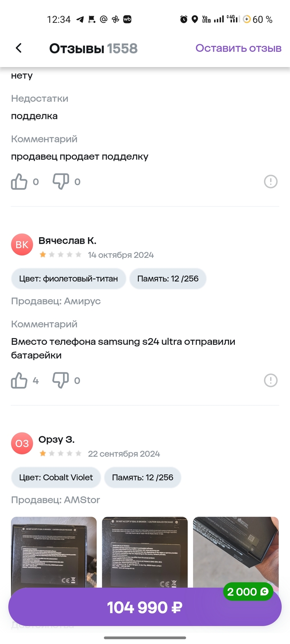Viewport: 290px width, 644px height.
Task: Report Вячеслав К. review via exclamation icon
Action: pos(271,380)
